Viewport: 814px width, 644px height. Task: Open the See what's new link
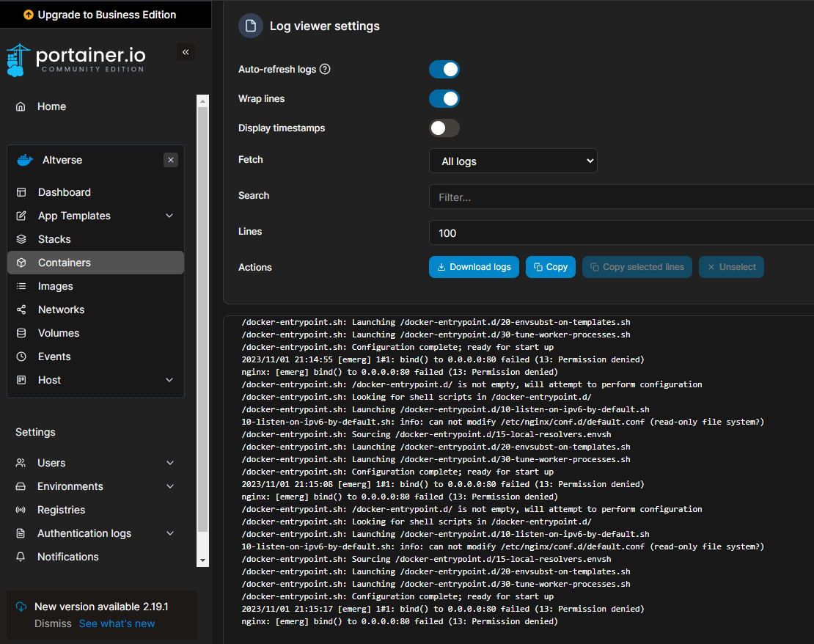pyautogui.click(x=116, y=623)
